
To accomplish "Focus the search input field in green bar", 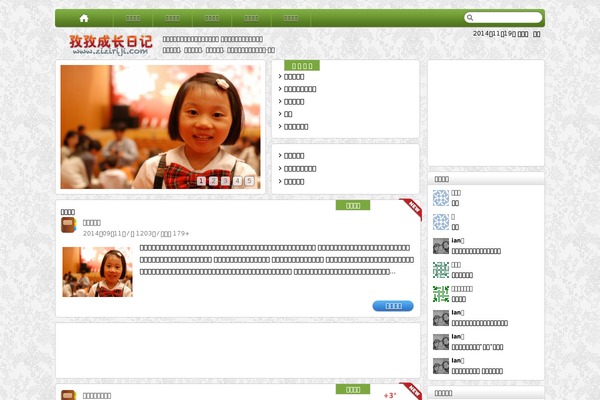I will (x=503, y=18).
